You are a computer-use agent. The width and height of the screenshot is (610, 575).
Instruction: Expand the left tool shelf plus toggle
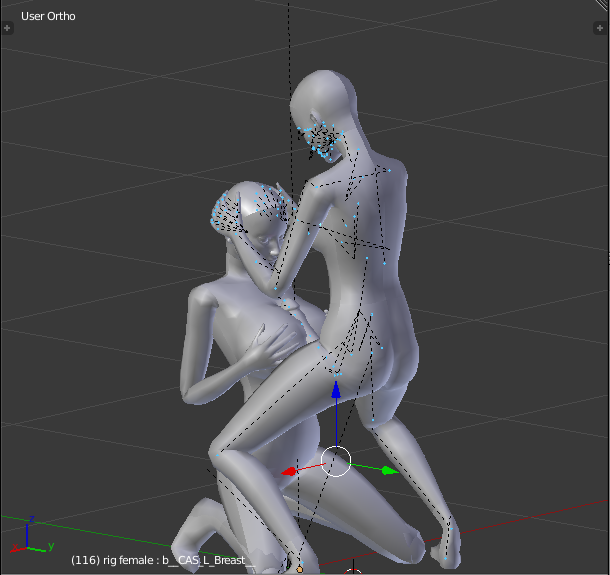[7, 28]
